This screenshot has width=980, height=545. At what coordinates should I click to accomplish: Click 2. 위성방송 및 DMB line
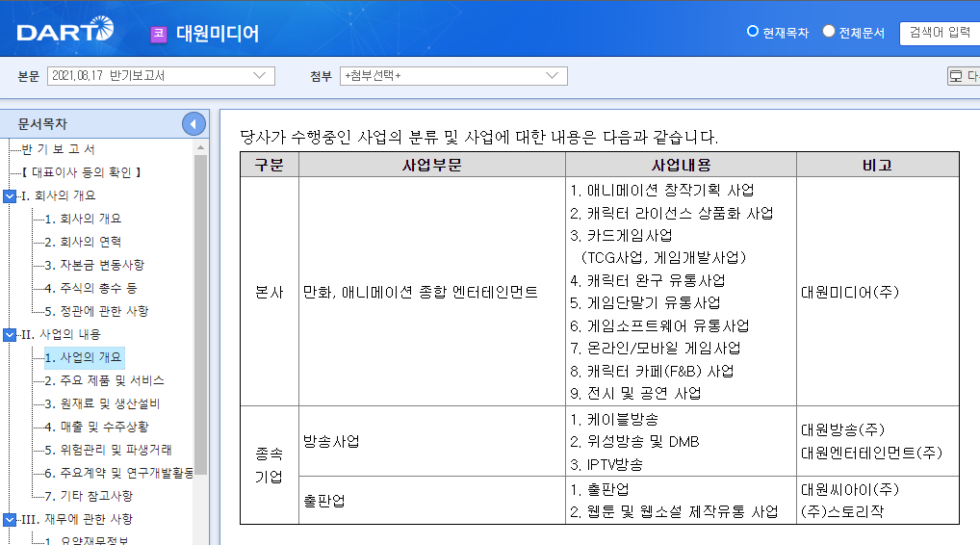[634, 442]
